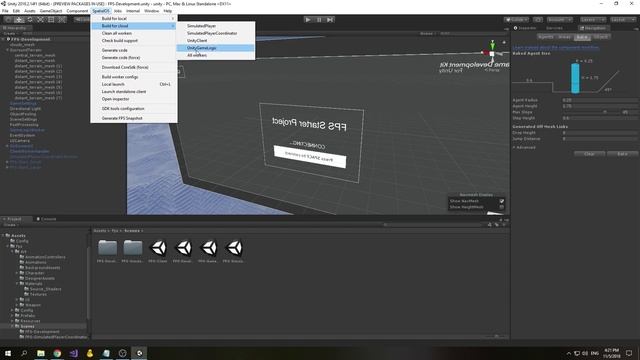This screenshot has height=360, width=640.
Task: Open the fourth Unity scene asset
Action: 234,247
